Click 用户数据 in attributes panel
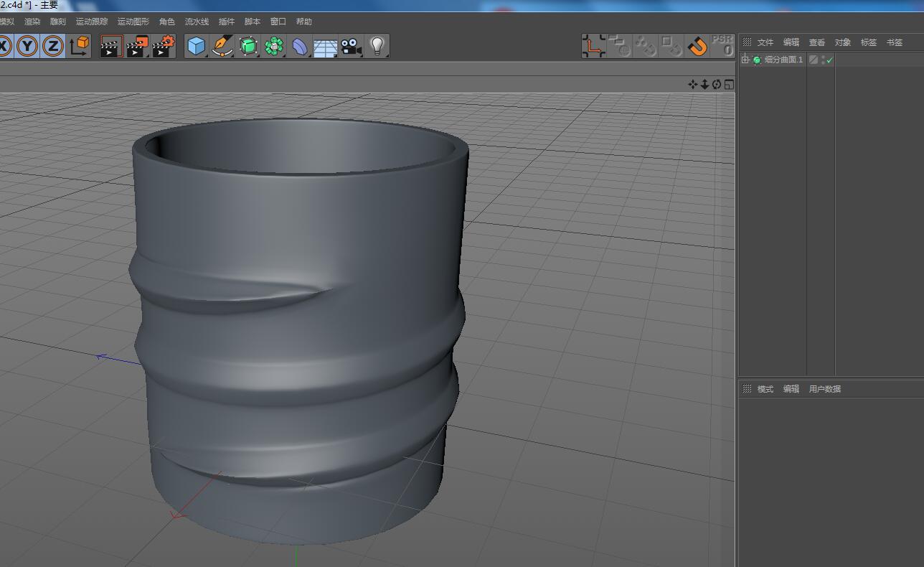Viewport: 924px width, 567px height. point(824,389)
